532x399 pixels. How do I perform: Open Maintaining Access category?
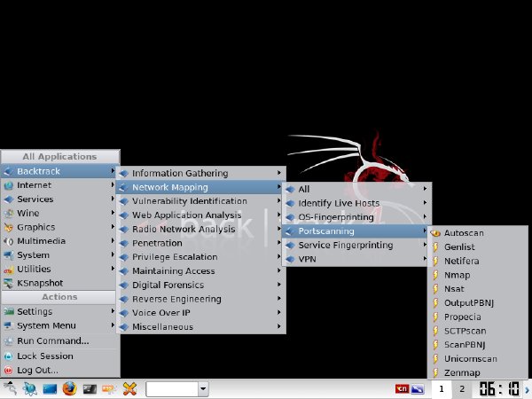pos(201,271)
